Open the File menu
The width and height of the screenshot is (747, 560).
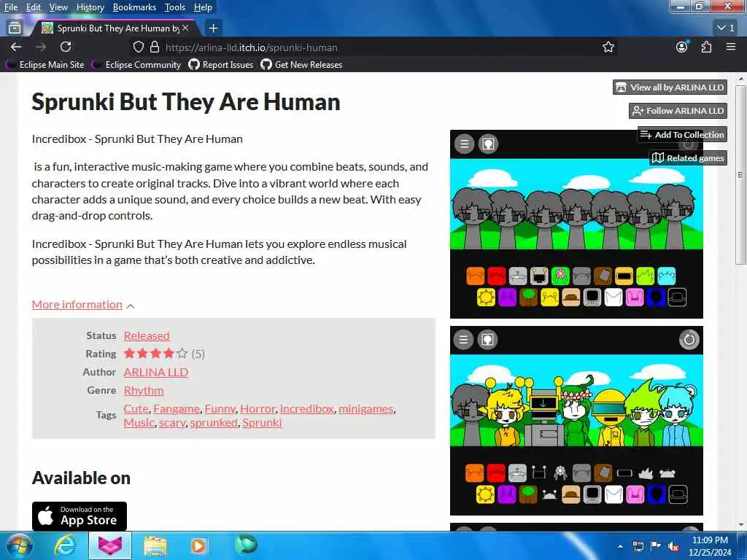(10, 7)
